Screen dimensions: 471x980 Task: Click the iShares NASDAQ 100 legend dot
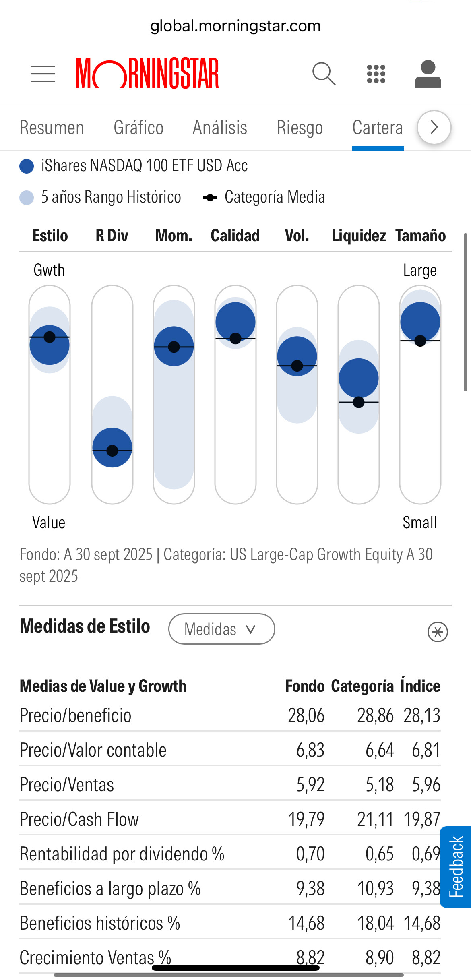[27, 166]
